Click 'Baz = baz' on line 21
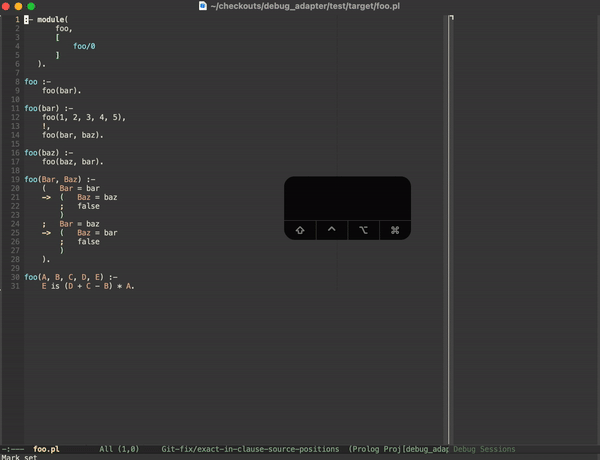This screenshot has width=600, height=460. click(x=97, y=197)
